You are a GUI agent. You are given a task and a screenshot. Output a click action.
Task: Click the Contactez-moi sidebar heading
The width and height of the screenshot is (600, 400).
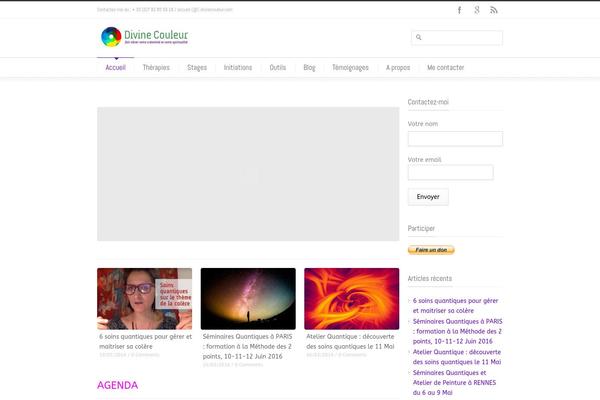tap(428, 102)
